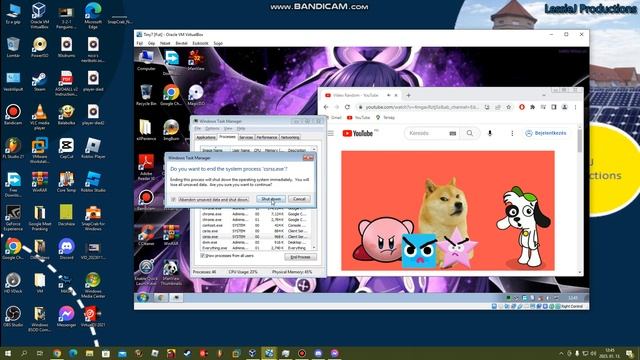Open the Roblox Studio shortcut
Viewport: 640px width, 360px height.
pos(93,182)
